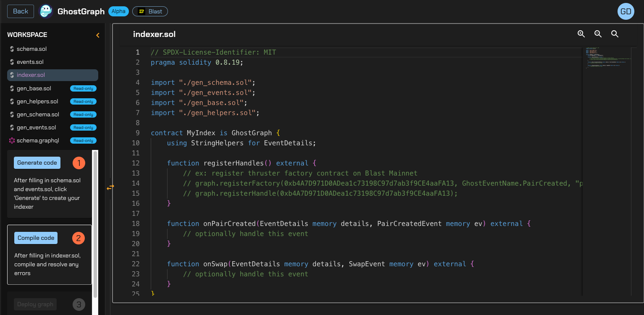
Task: Click the step 3 indicator beside Deploy graph
Action: point(79,304)
